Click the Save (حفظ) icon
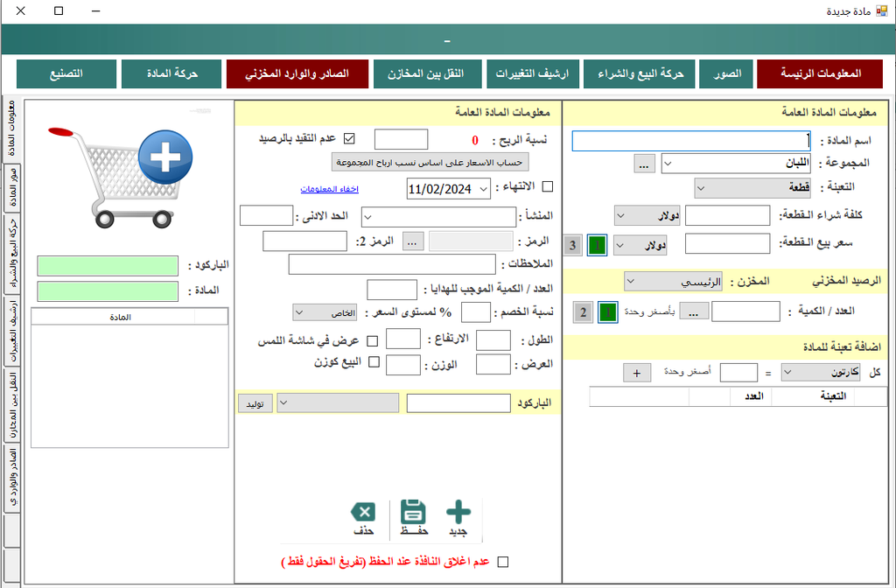 click(411, 509)
